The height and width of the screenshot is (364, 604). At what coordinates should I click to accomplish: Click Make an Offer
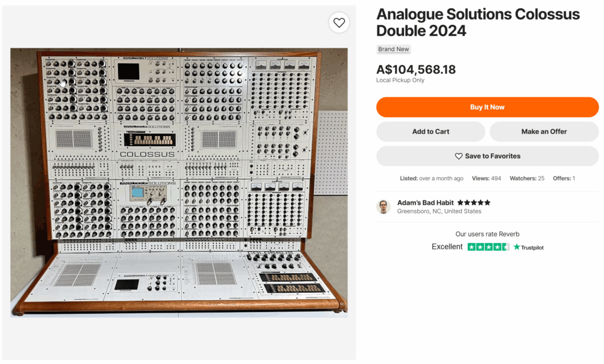click(x=544, y=132)
